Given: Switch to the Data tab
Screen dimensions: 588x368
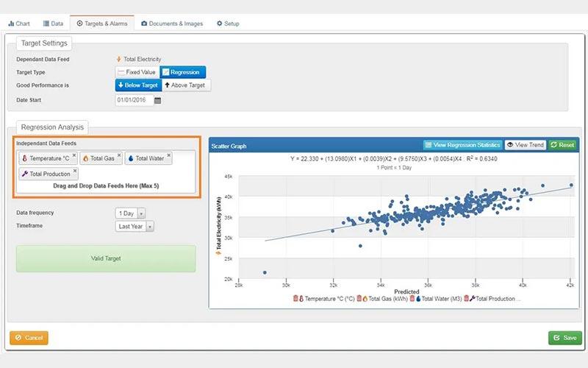Looking at the screenshot, I should 53,24.
